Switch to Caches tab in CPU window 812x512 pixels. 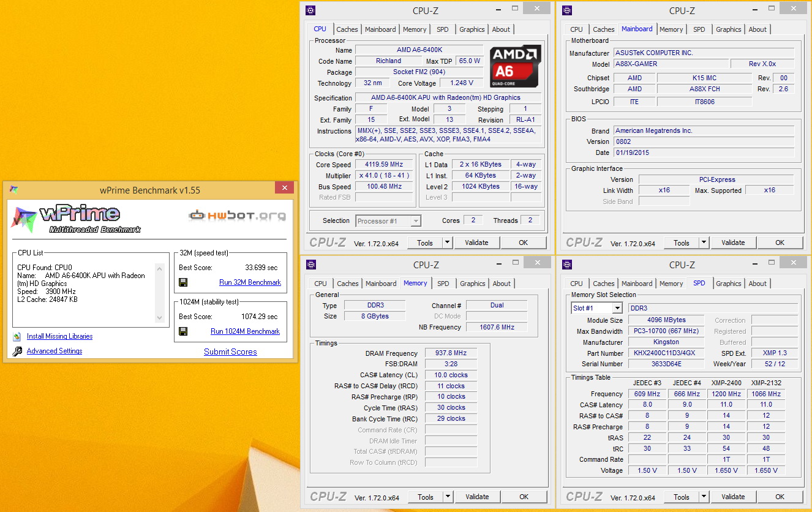[347, 29]
